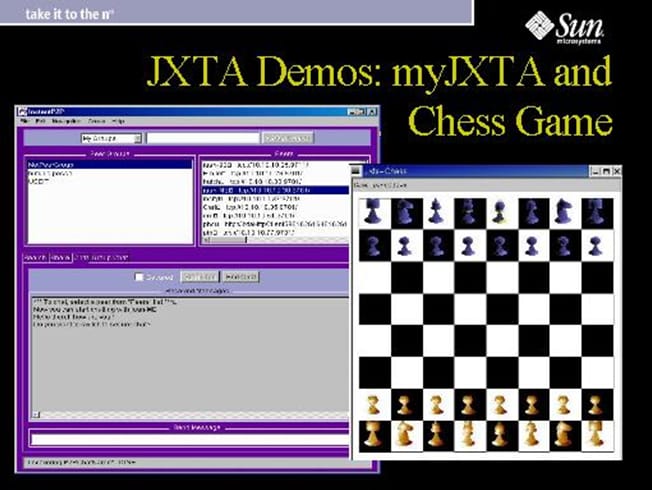Select the blue knight standing on a black square
This screenshot has height=490, width=652.
coord(404,213)
